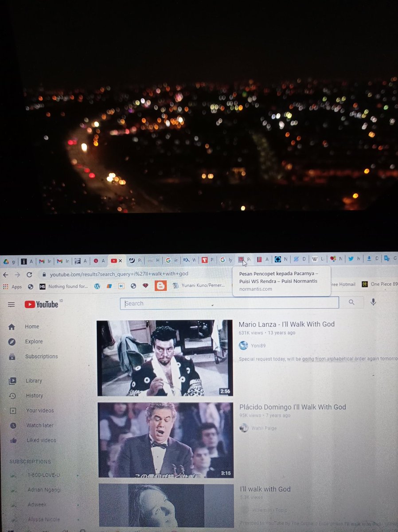Open the Yoni89 channel avatar

click(x=243, y=346)
